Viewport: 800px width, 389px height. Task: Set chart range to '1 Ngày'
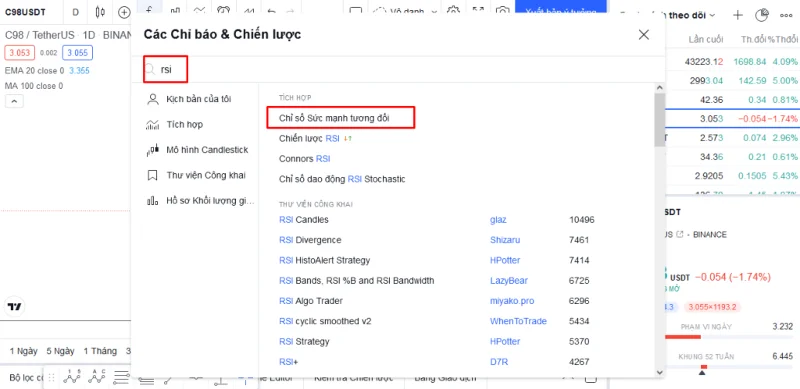[x=23, y=351]
